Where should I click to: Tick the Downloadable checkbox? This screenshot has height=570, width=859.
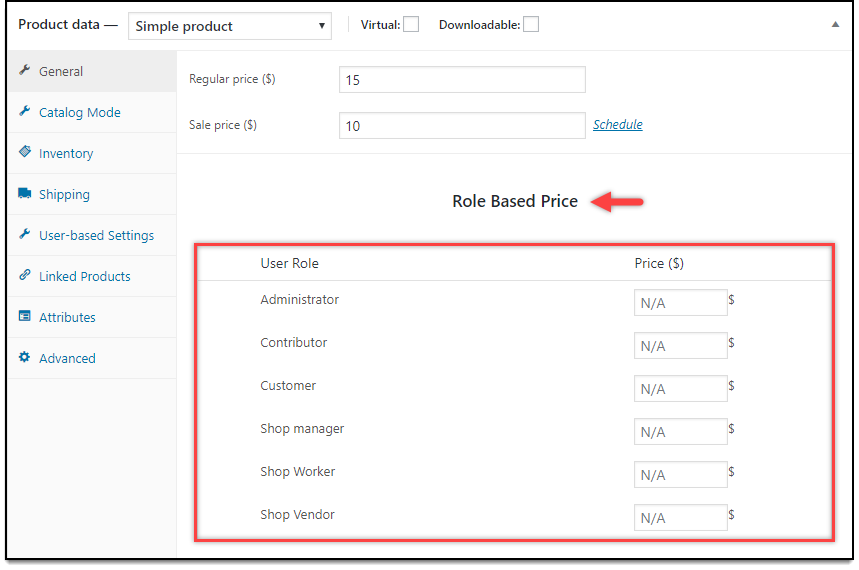tap(531, 25)
